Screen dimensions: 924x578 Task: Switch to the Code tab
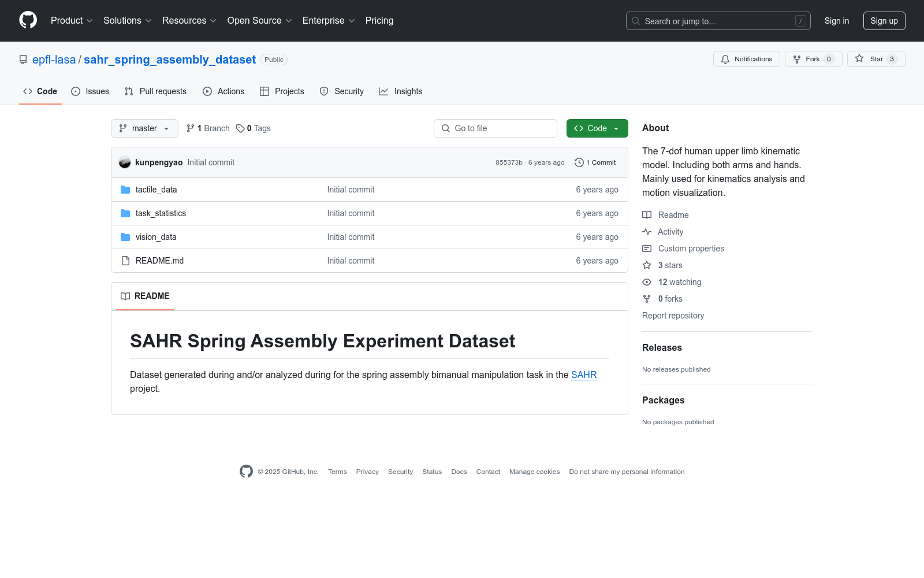click(x=40, y=91)
